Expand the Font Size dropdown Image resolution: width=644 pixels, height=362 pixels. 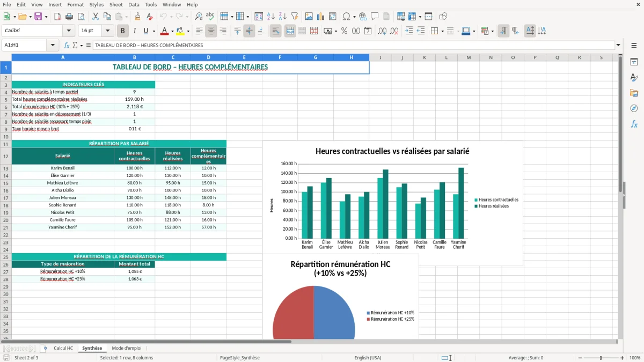click(107, 31)
